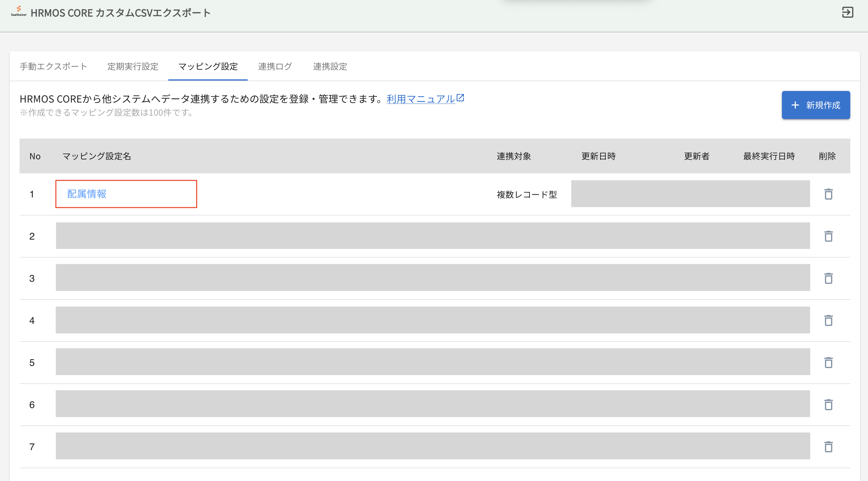Click trash icon for row 5

coord(828,363)
